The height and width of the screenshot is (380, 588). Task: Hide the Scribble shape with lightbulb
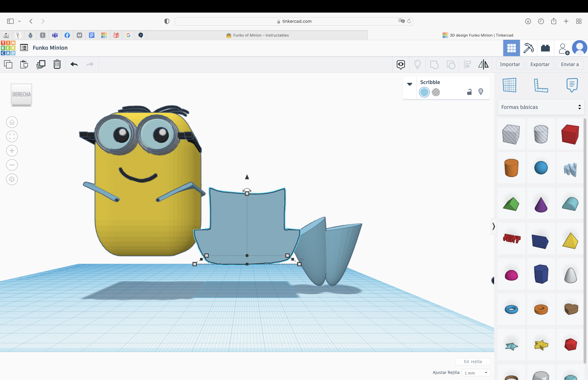(x=481, y=92)
